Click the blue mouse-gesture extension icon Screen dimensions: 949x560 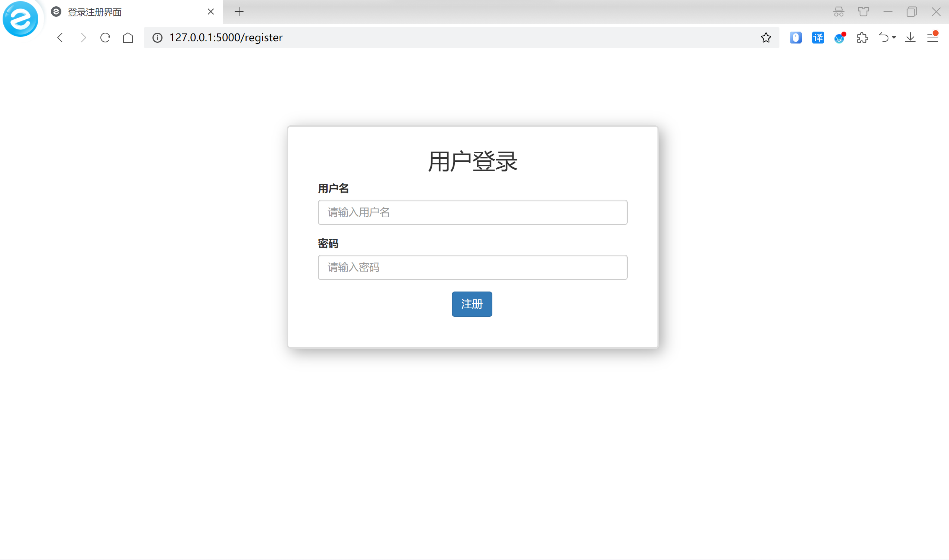(795, 38)
